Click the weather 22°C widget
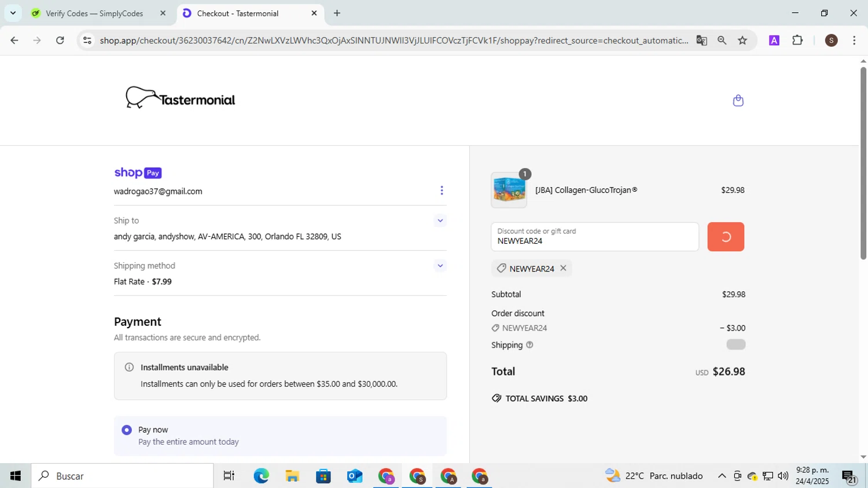This screenshot has width=868, height=488. pos(654,476)
